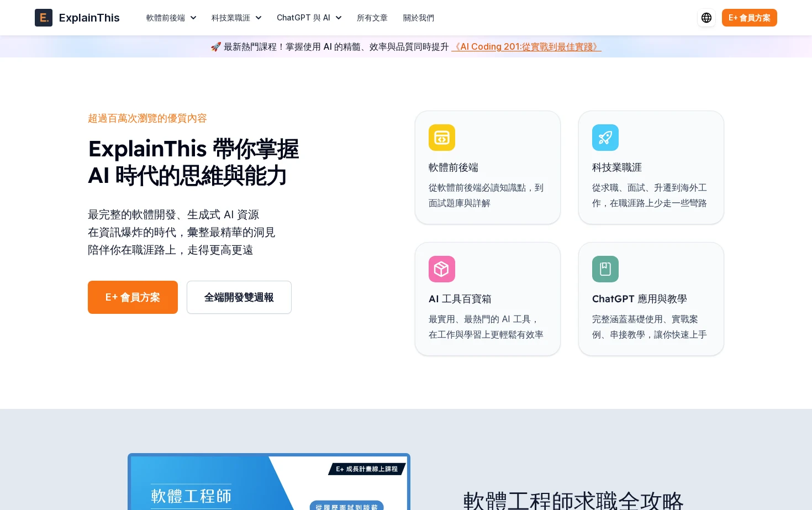This screenshot has width=812, height=510.
Task: Open the 軟體前後端 nav menu
Action: point(171,18)
